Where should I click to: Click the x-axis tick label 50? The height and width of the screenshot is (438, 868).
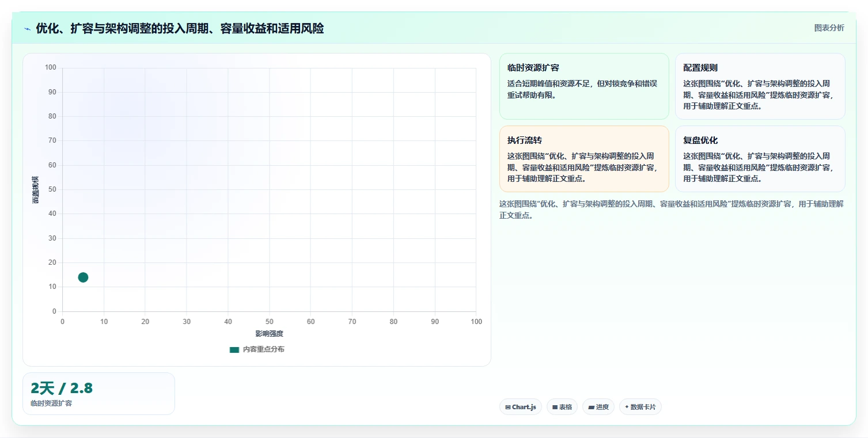[269, 322]
